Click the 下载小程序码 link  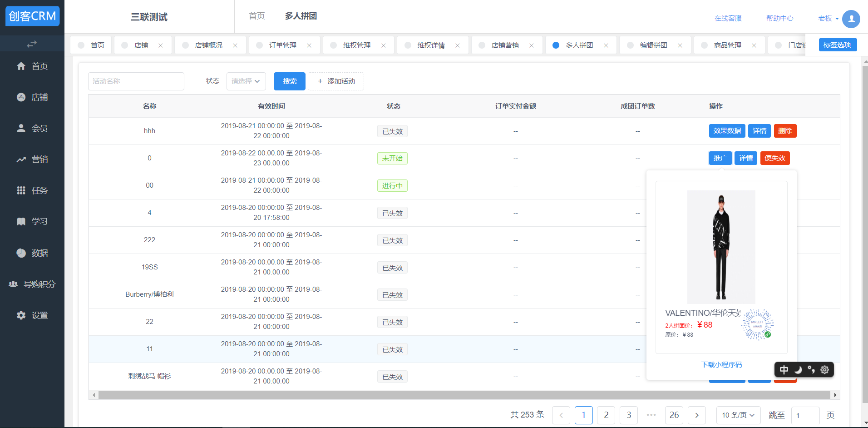(721, 365)
